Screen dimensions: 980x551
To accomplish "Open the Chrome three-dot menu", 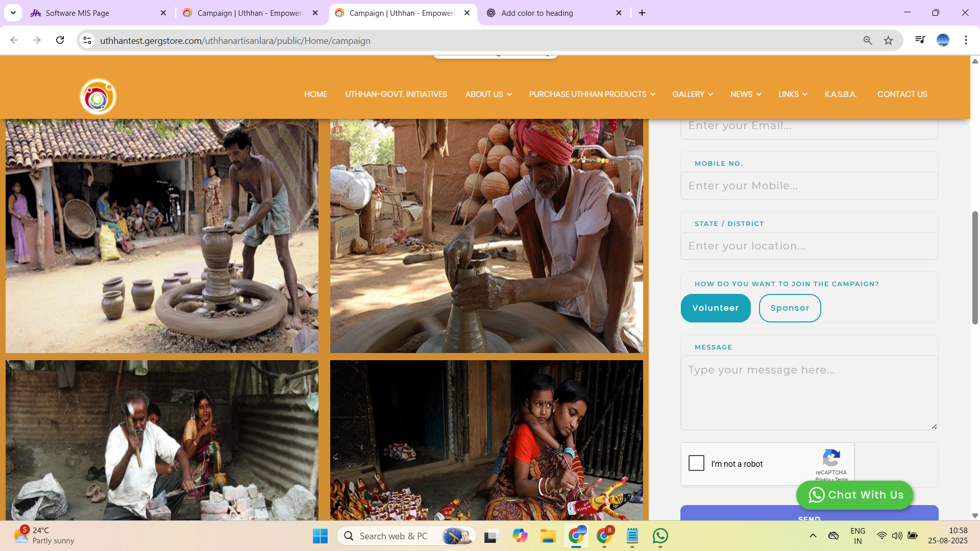I will tap(966, 40).
